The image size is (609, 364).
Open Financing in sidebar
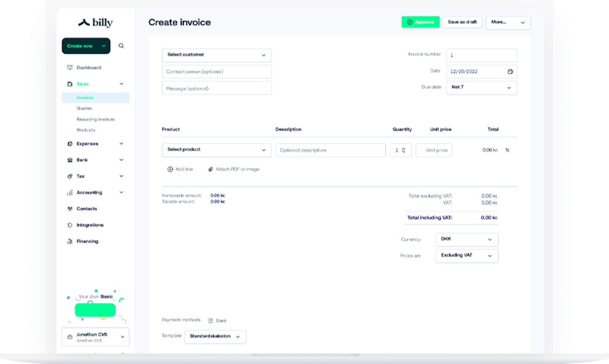pos(87,241)
